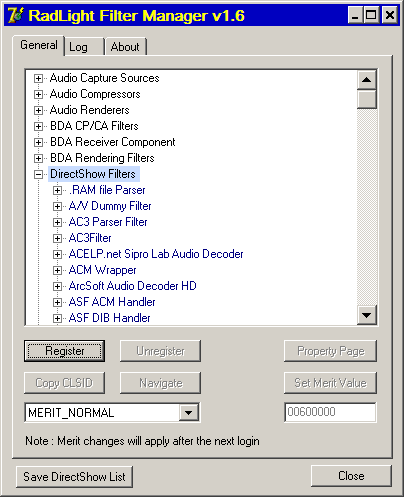Click the Close button at bottom
Image resolution: width=404 pixels, height=497 pixels.
(351, 476)
